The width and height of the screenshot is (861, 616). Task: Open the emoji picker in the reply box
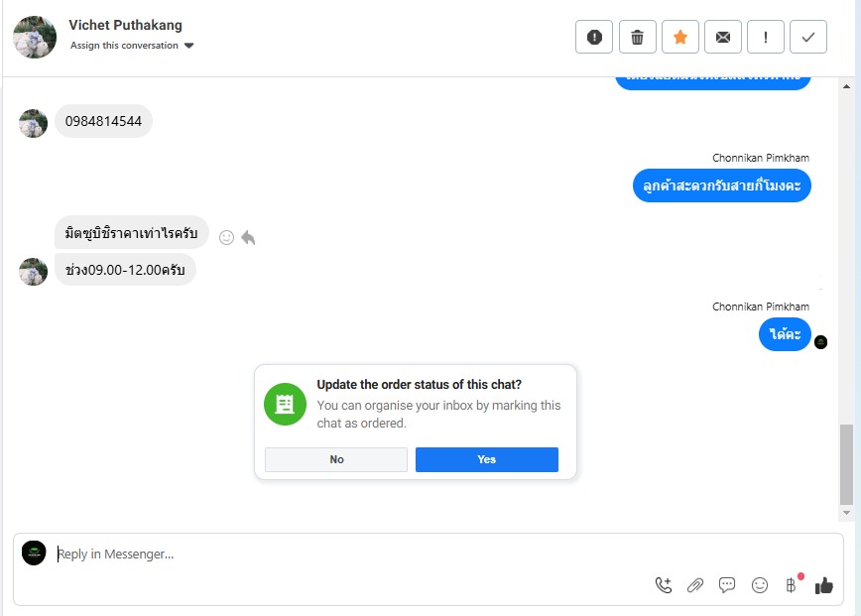tap(760, 585)
